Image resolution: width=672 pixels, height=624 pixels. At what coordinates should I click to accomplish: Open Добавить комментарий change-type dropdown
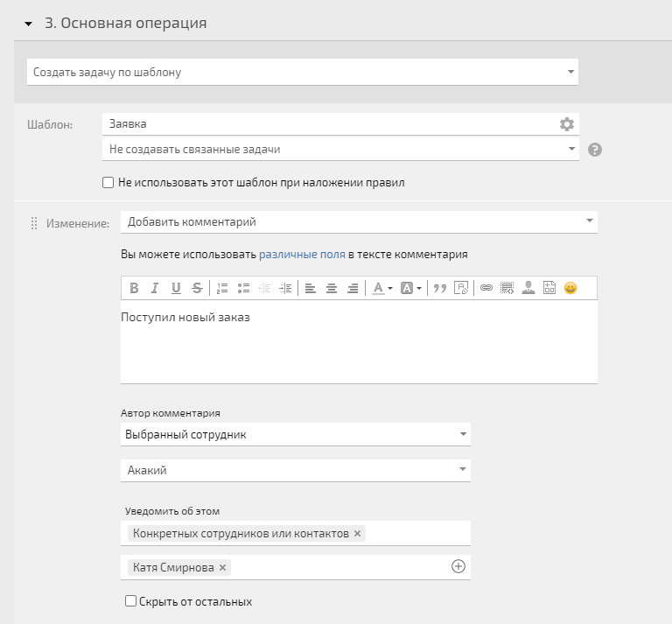pos(359,222)
